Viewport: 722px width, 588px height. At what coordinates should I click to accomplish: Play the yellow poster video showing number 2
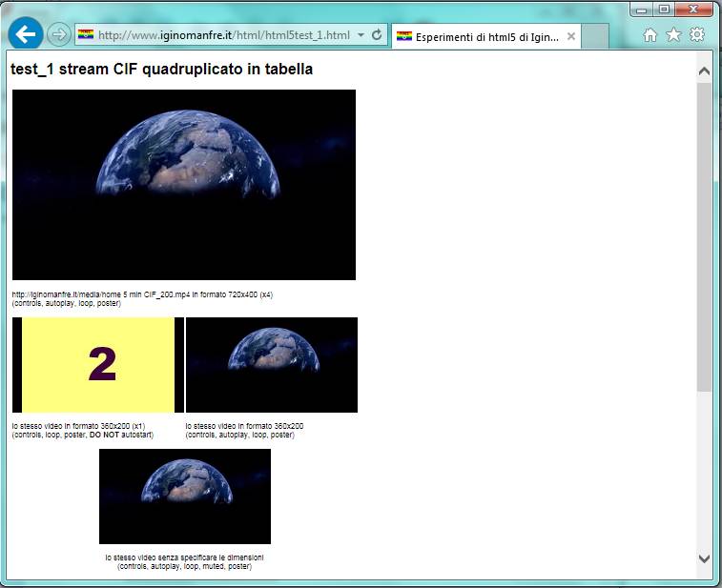[98, 365]
